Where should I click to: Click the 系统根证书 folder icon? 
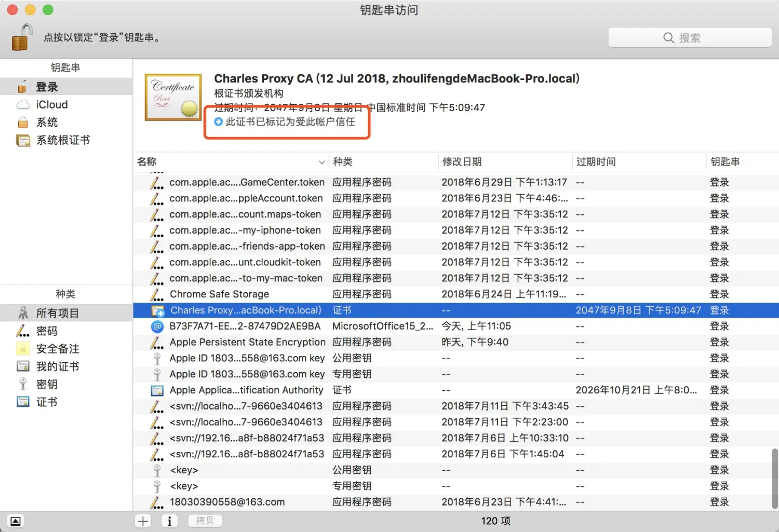(x=23, y=140)
